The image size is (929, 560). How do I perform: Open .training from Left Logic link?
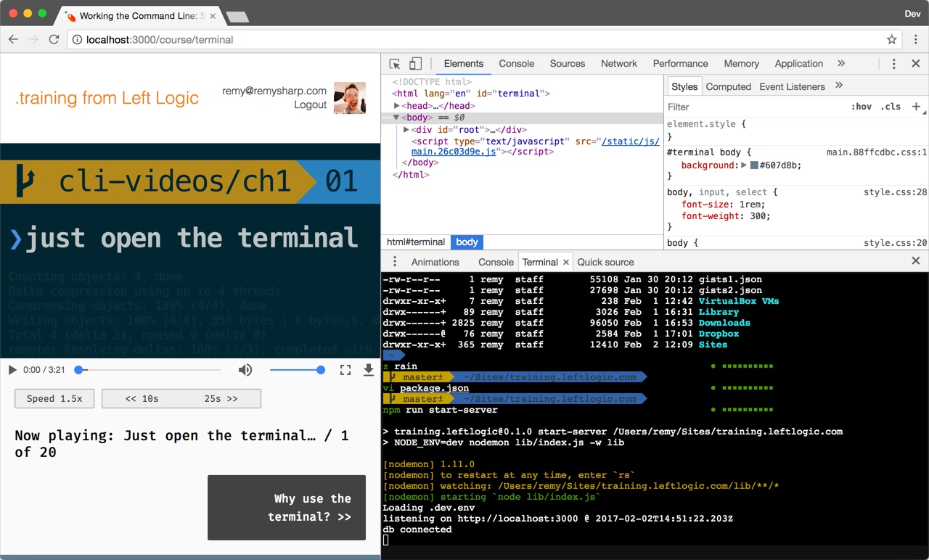tap(107, 98)
